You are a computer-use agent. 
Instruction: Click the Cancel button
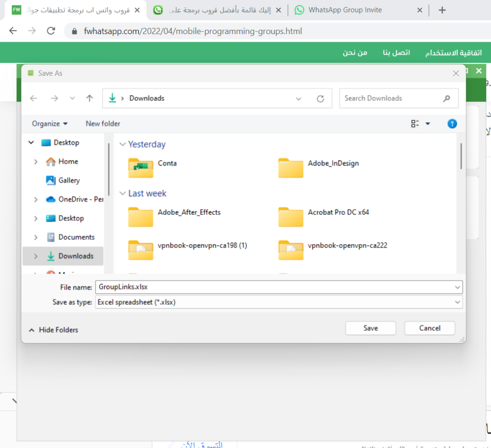(430, 328)
